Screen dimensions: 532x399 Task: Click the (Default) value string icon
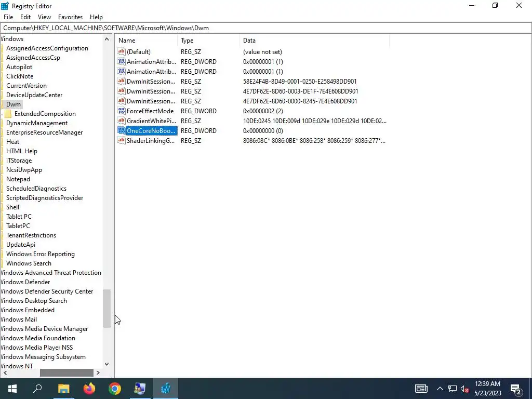point(122,51)
